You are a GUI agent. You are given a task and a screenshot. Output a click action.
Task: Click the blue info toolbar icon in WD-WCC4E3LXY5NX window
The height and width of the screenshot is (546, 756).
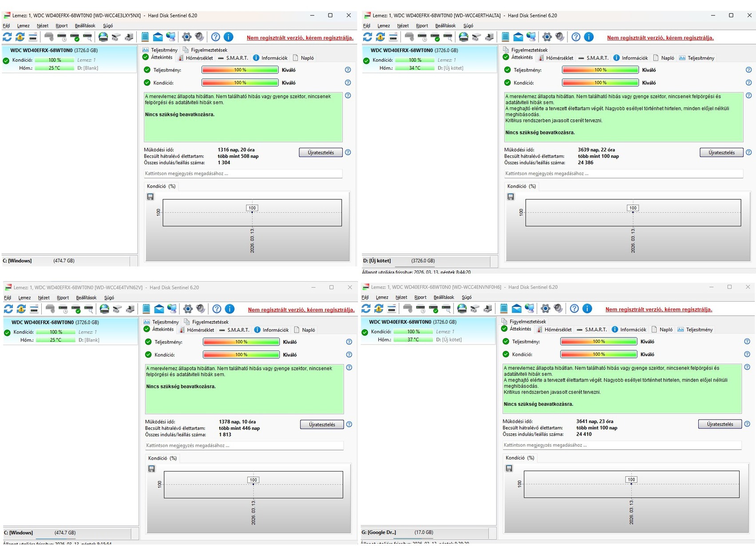(x=228, y=37)
